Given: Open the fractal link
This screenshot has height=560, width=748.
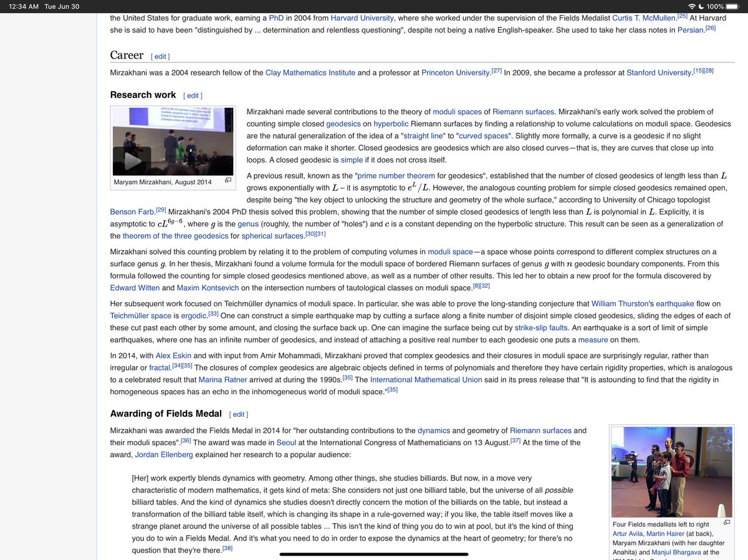Looking at the screenshot, I should [x=160, y=368].
